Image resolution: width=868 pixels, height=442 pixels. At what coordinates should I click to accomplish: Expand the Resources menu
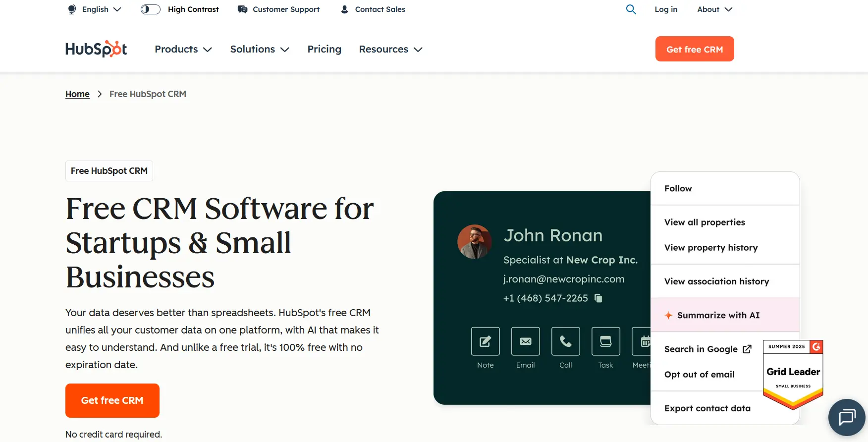[x=391, y=49]
